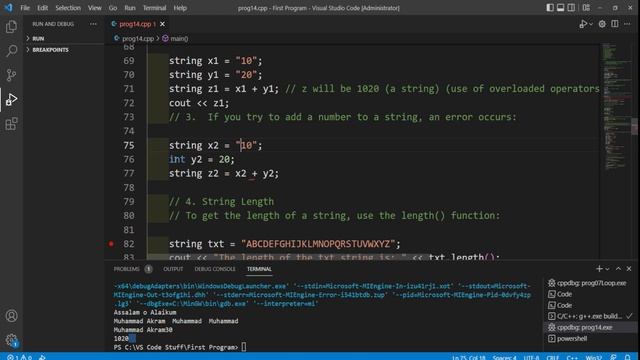Click Ln 75, Col 18 in status bar

[x=469, y=358]
